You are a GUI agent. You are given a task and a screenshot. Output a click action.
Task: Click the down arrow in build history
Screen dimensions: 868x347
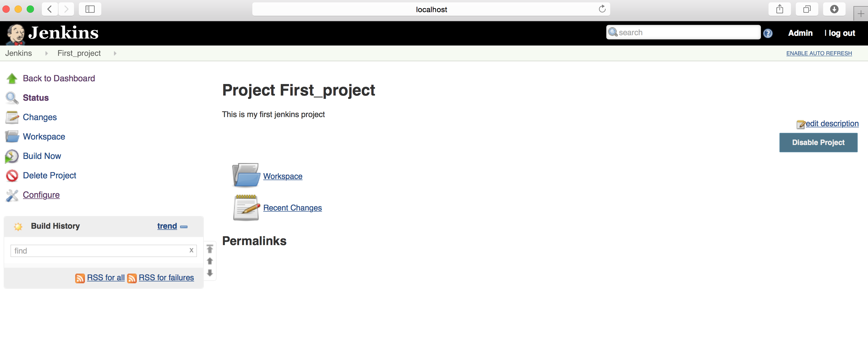pyautogui.click(x=210, y=273)
